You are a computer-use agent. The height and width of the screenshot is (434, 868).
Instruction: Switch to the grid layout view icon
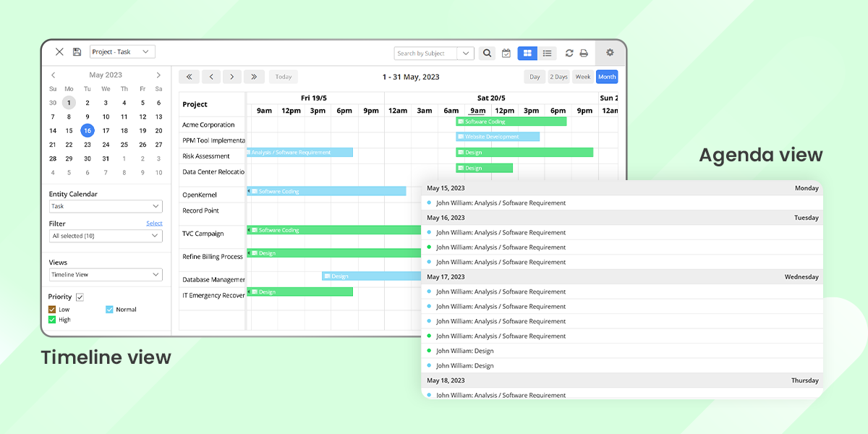(528, 53)
